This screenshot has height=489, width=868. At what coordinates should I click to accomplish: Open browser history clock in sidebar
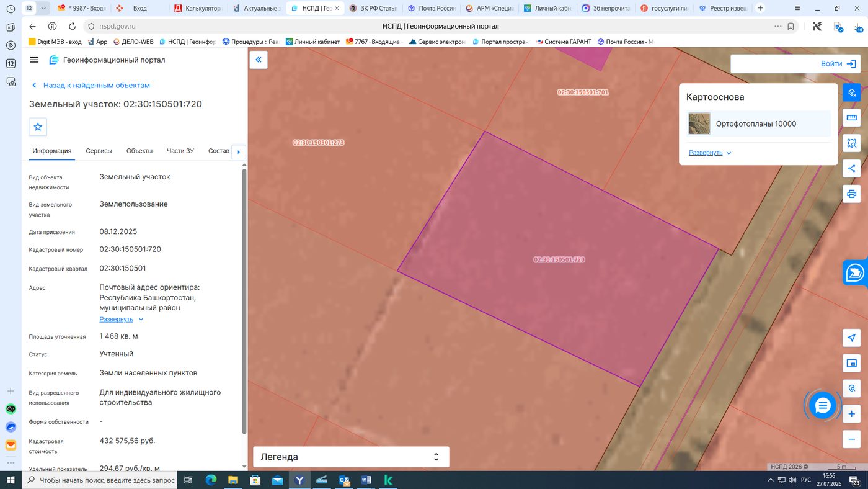coord(11,9)
